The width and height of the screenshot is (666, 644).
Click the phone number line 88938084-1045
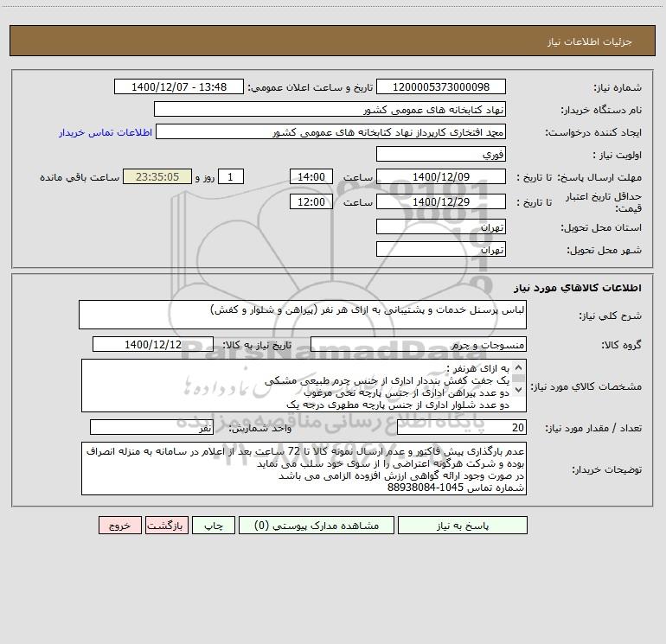[456, 488]
